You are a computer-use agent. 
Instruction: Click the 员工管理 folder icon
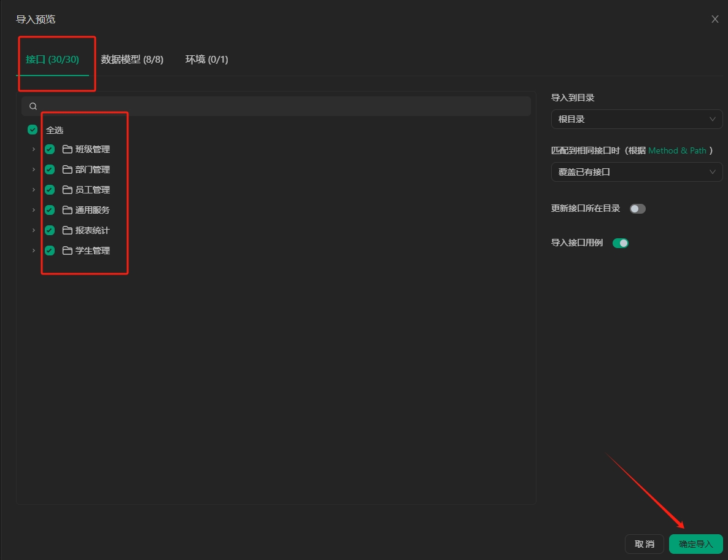[x=68, y=190]
